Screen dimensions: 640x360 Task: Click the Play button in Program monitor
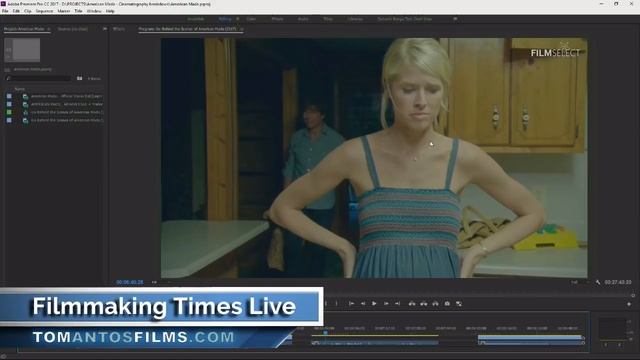(x=374, y=304)
